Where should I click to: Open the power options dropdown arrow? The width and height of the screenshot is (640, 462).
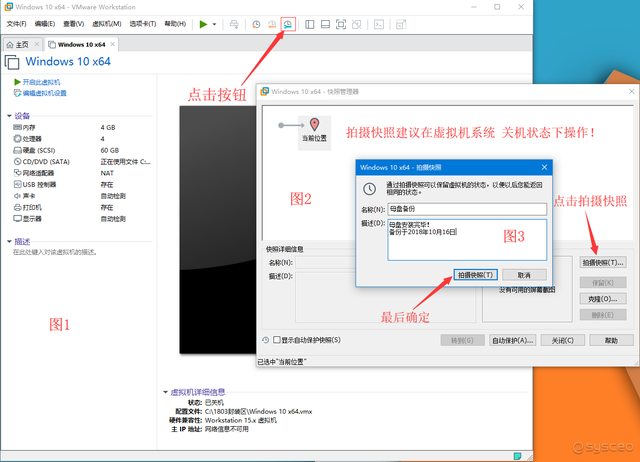[x=214, y=24]
